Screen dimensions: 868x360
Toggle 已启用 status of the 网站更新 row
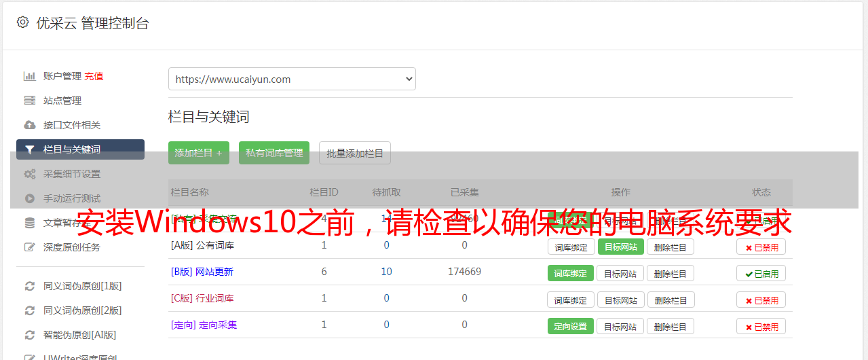pos(761,273)
